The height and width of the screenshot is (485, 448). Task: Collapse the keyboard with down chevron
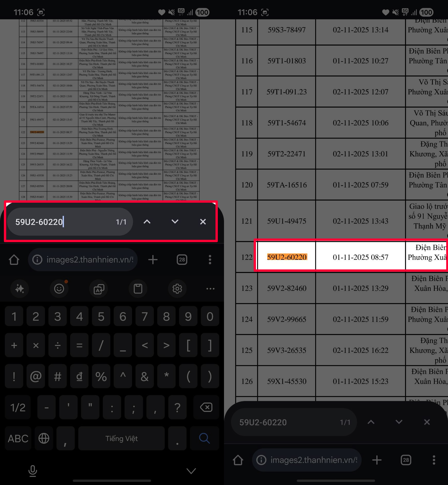[191, 471]
